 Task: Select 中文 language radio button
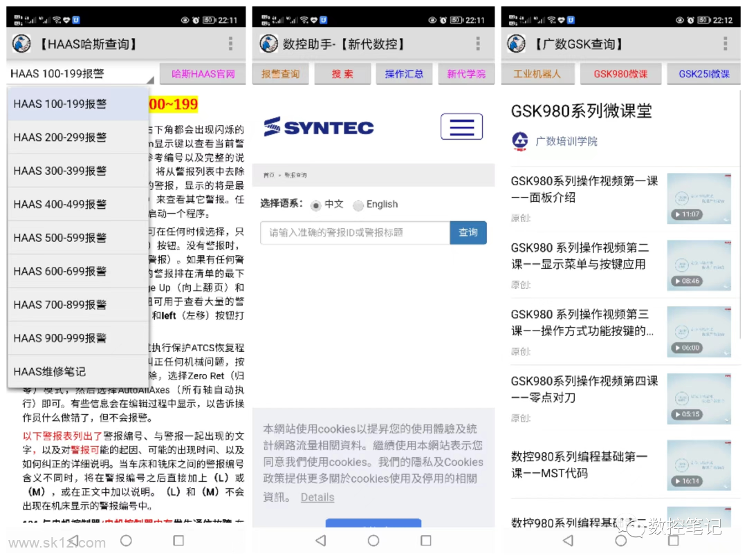click(315, 205)
